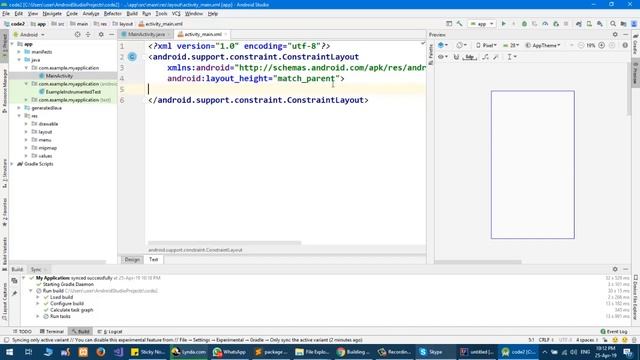Open SDK Manager icon in toolbar
Viewport: 640px width, 360px height.
tap(600, 24)
